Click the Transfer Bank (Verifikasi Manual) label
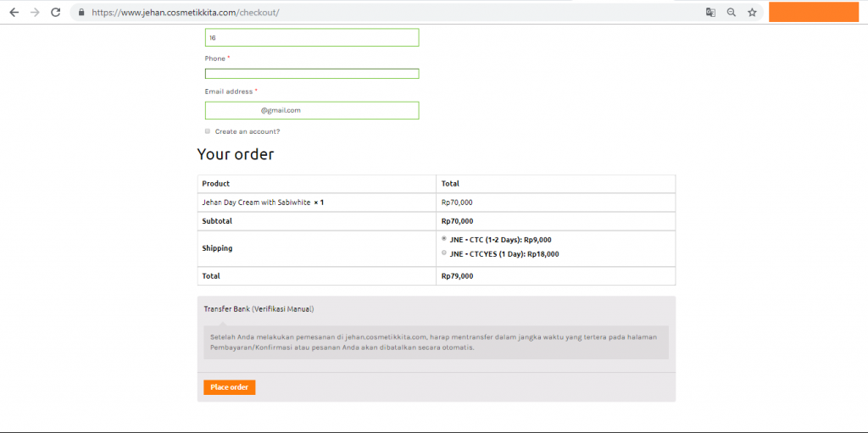 259,309
